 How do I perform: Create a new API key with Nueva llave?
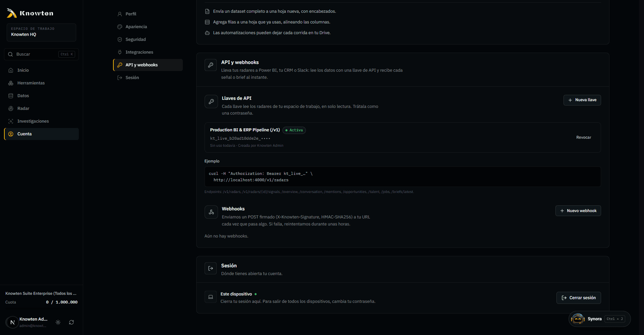click(x=582, y=100)
